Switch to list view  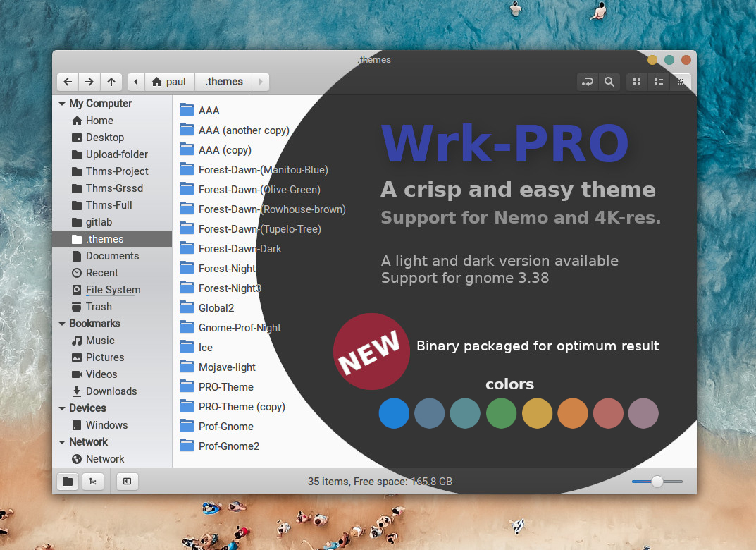point(659,82)
